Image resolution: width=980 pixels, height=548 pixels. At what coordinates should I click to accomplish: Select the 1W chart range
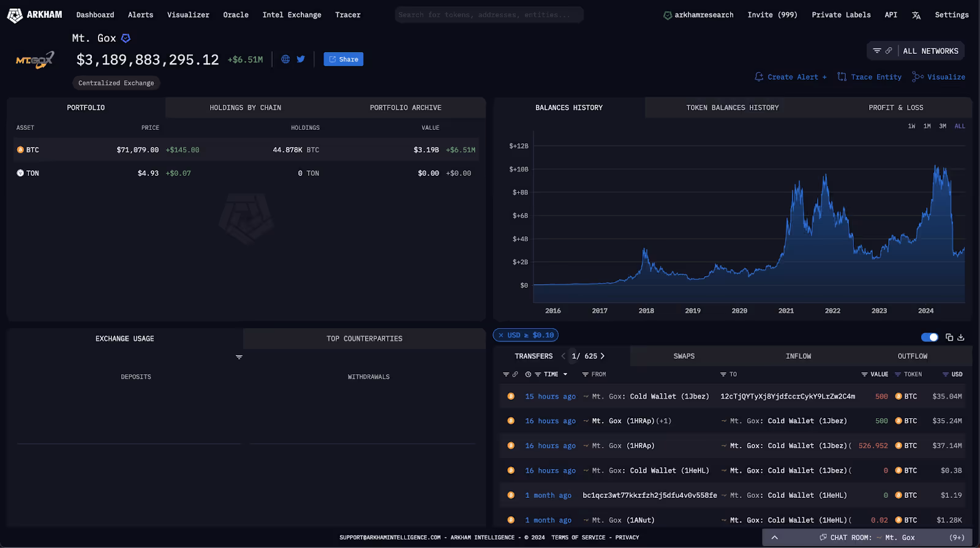click(x=911, y=126)
